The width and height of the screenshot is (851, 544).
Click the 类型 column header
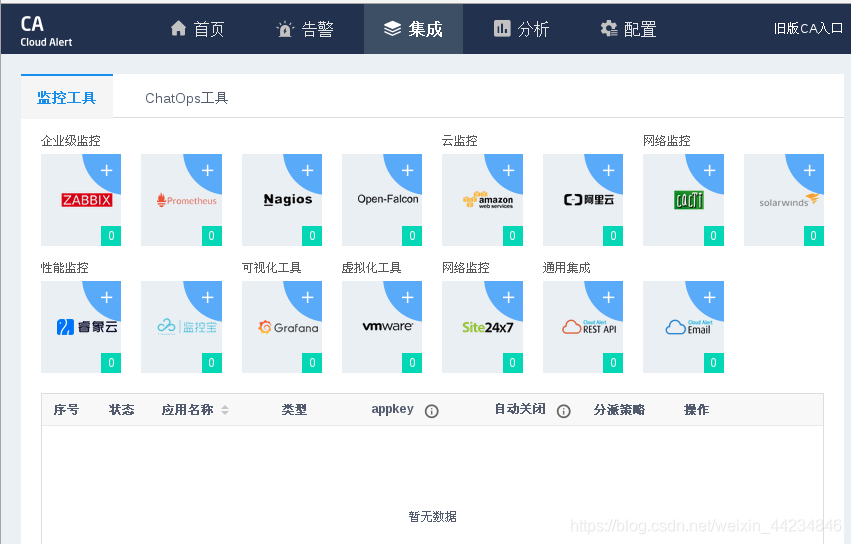tap(294, 410)
